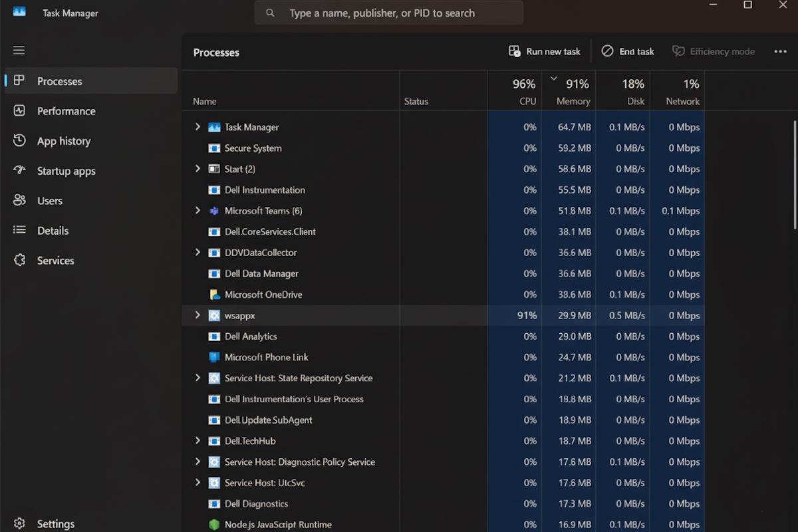
Task: Expand the Start (2) process group
Action: point(198,169)
